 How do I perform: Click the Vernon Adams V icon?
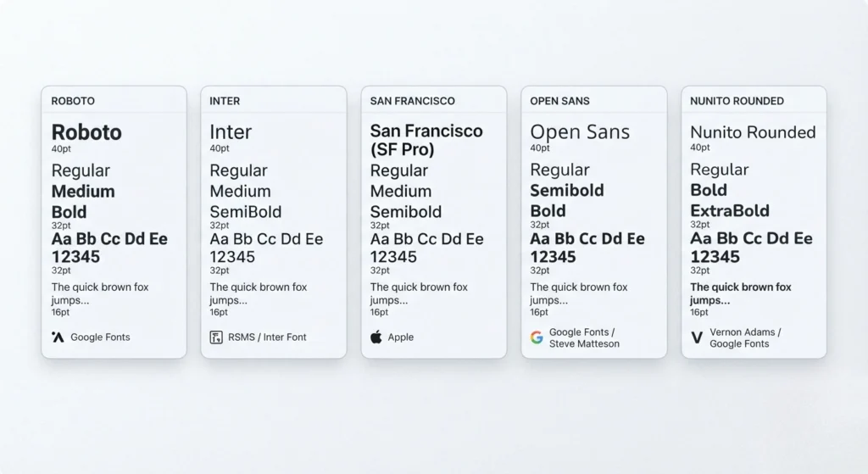coord(697,337)
